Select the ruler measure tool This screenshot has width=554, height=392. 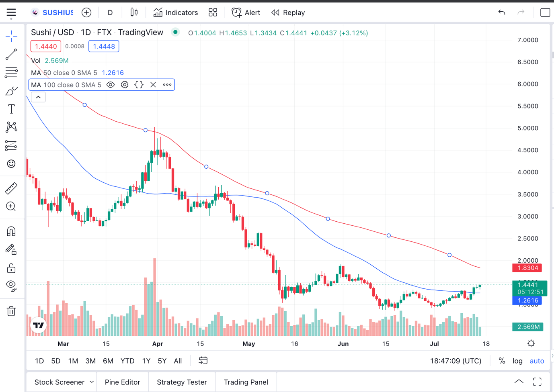click(11, 188)
